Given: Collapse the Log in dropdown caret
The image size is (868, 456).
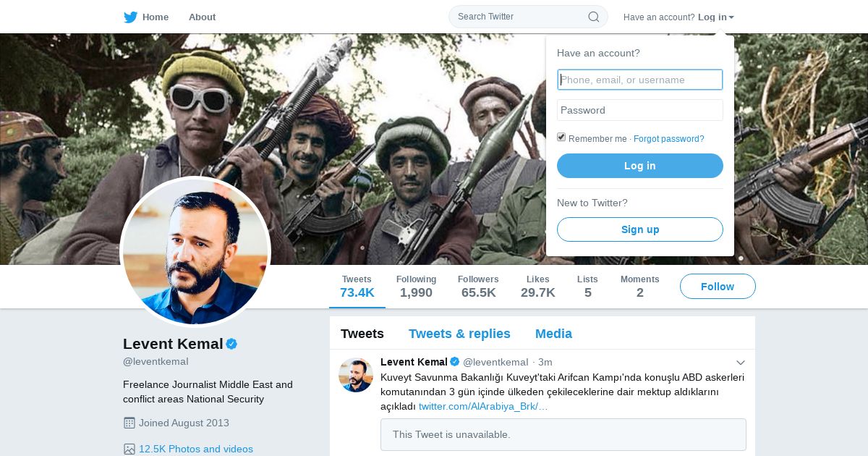Looking at the screenshot, I should tap(731, 17).
